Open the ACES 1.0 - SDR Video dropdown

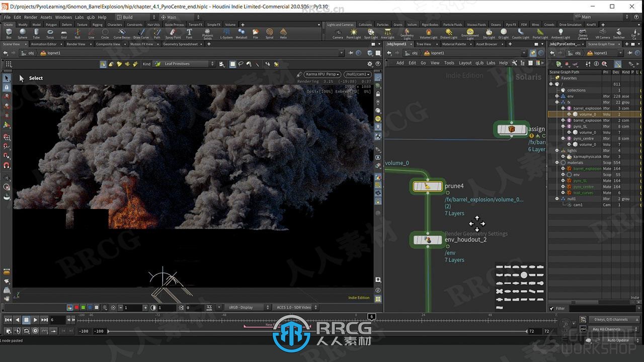pos(295,307)
